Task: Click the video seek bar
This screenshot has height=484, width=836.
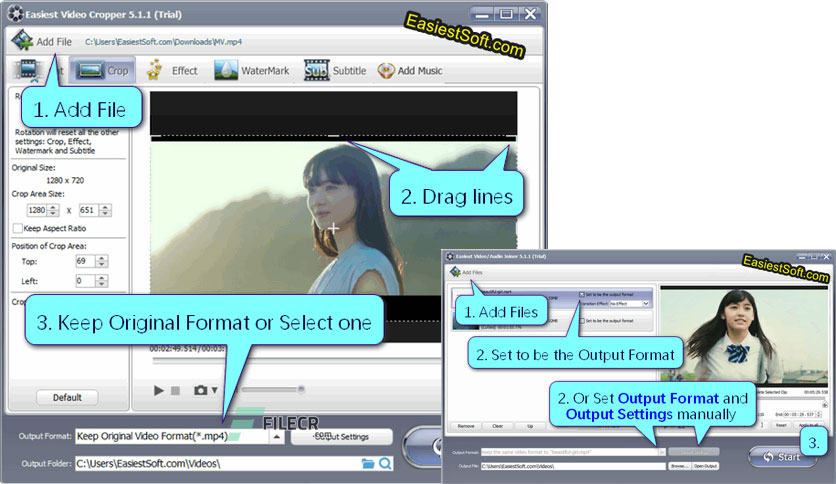Action: click(x=296, y=361)
